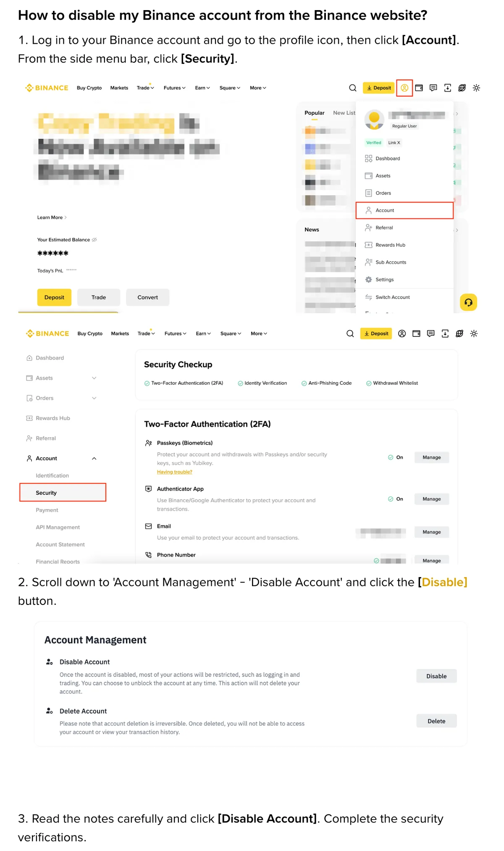The height and width of the screenshot is (851, 504).
Task: Open Settings gear in profile dropdown
Action: click(404, 279)
